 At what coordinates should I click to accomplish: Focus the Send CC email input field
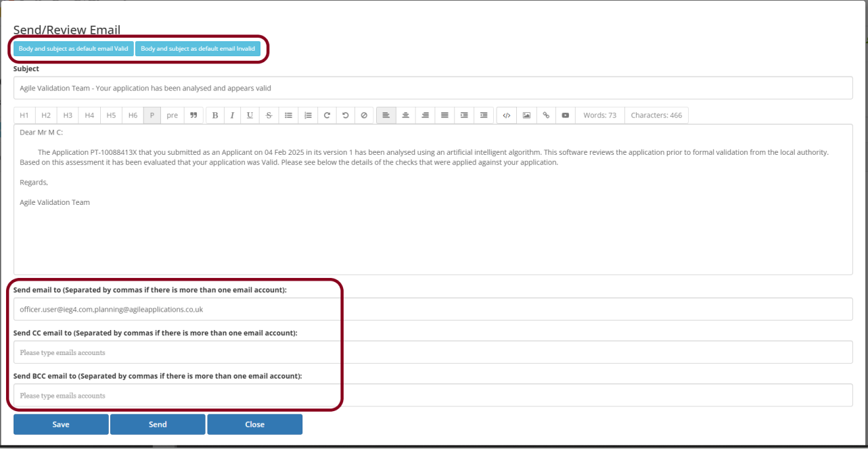(433, 352)
